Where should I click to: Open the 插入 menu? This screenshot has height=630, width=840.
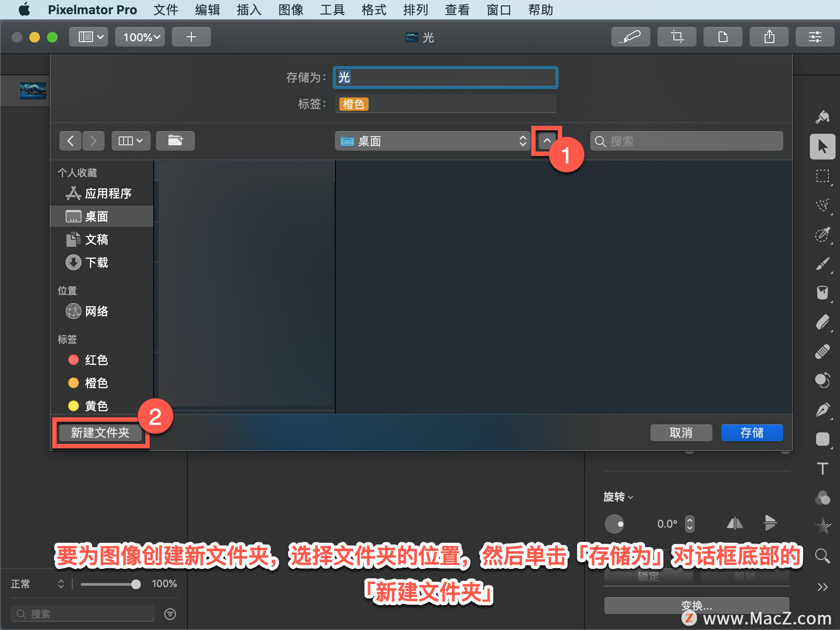pyautogui.click(x=249, y=10)
